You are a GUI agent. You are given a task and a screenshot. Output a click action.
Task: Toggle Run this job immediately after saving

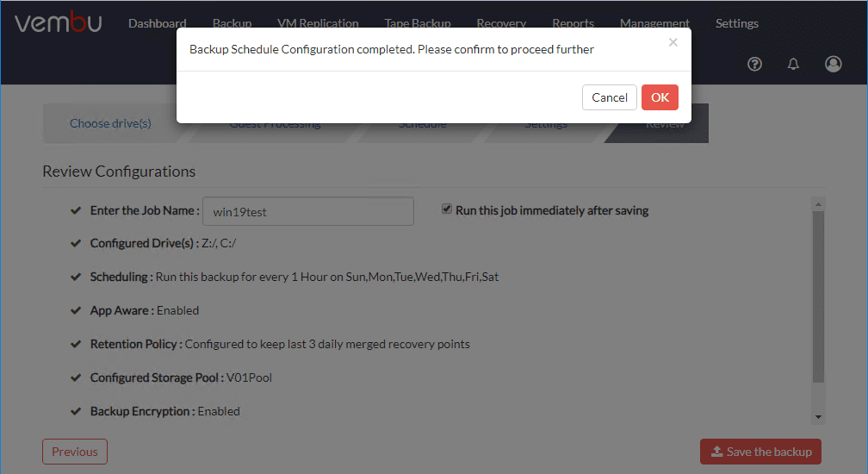(447, 209)
